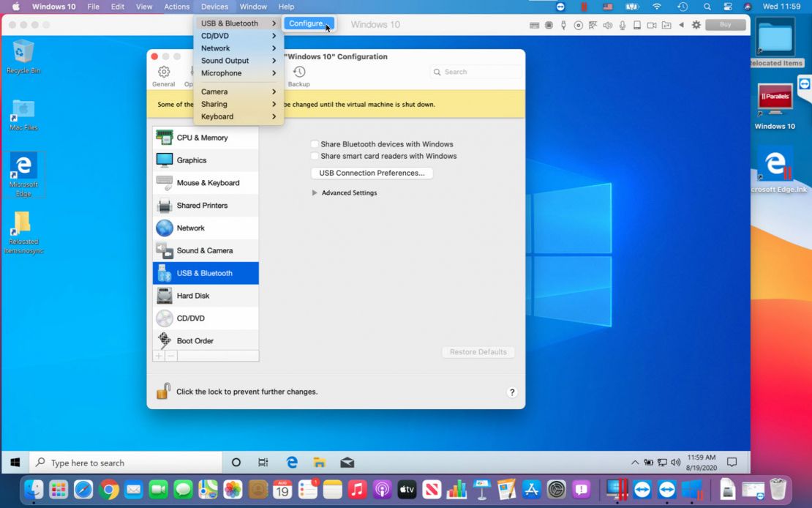Click the shared folder icon in Parallels toolbar

tap(667, 25)
